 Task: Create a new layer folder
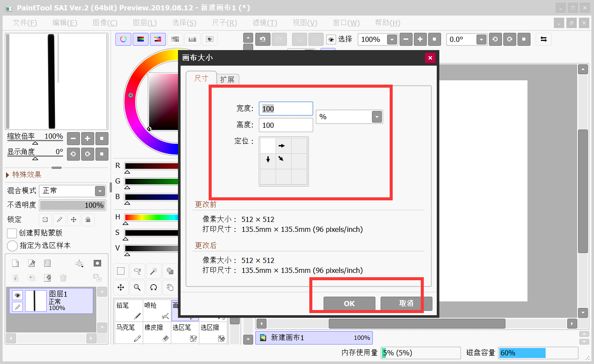point(47,263)
